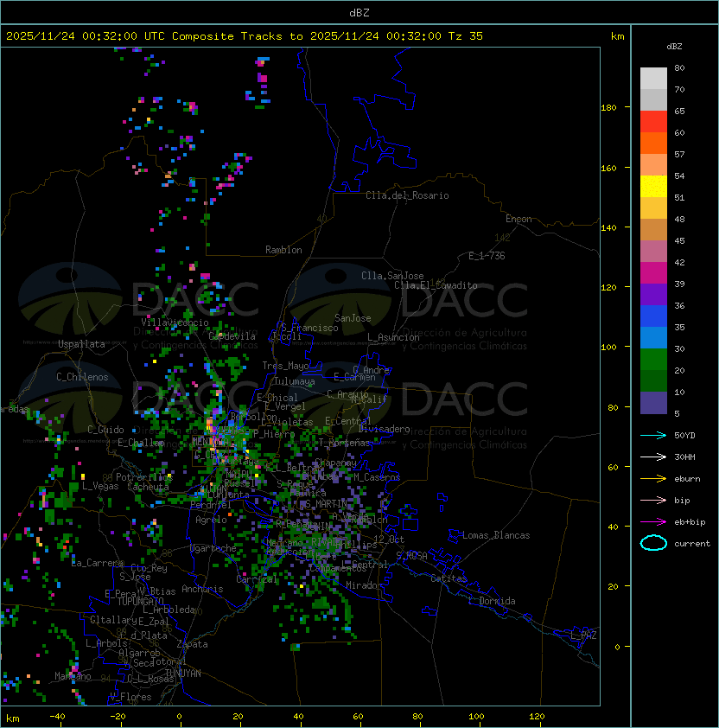Click the 'Villavicencio' map label
719x728 pixels.
(x=175, y=322)
